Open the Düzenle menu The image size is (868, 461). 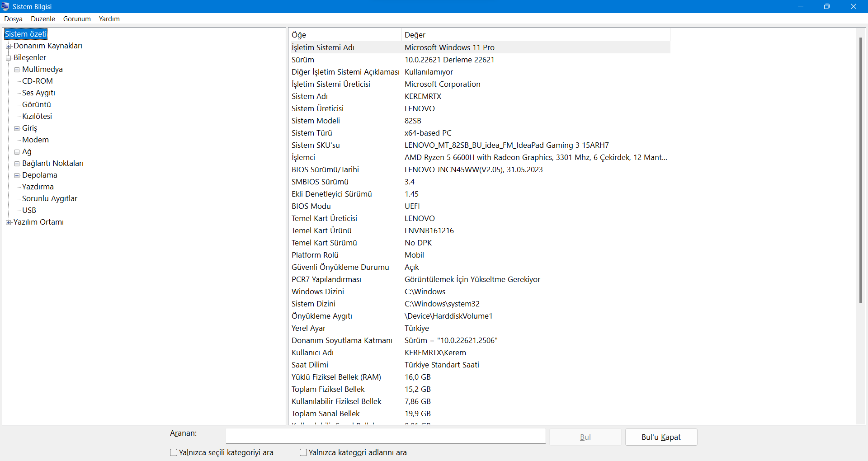[x=43, y=19]
